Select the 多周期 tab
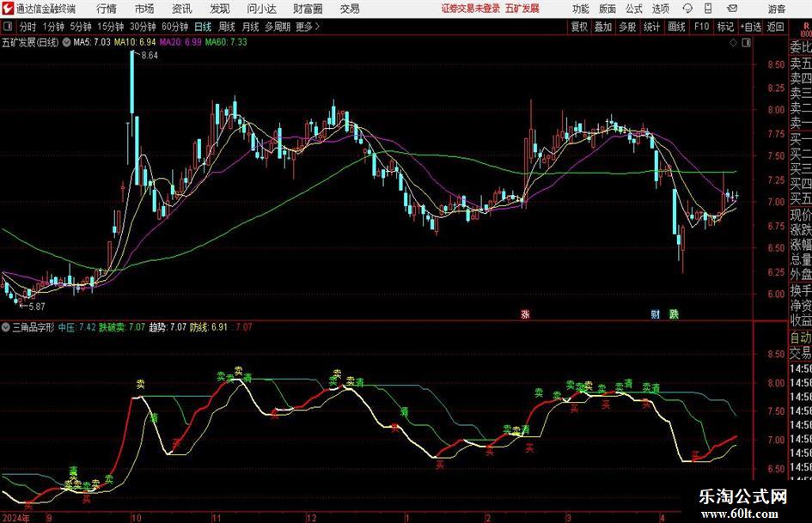The width and height of the screenshot is (812, 523). 278,27
